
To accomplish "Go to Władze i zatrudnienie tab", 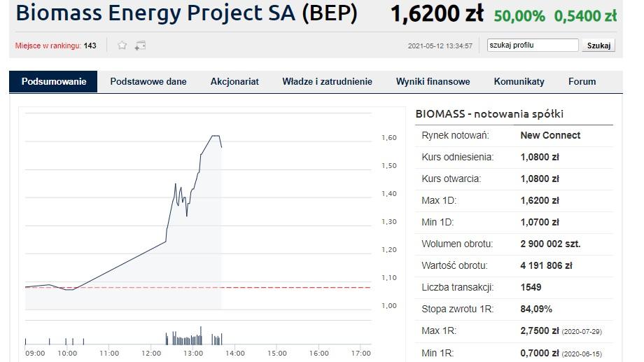I will (328, 81).
